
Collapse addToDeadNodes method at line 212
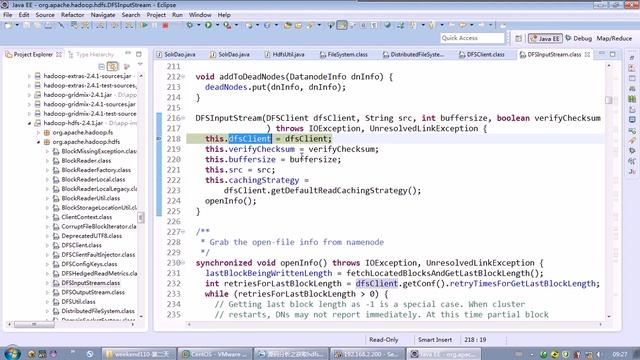[183, 77]
